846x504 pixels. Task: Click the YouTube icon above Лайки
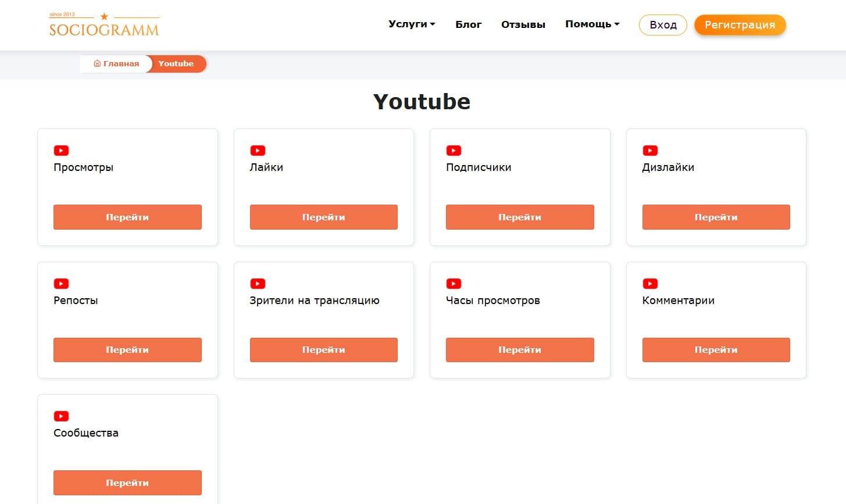point(258,151)
